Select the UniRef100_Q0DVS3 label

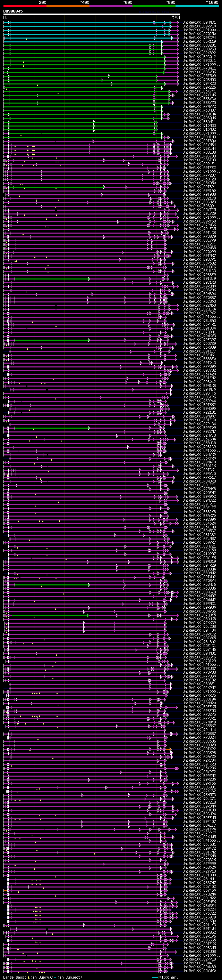[199, 49]
